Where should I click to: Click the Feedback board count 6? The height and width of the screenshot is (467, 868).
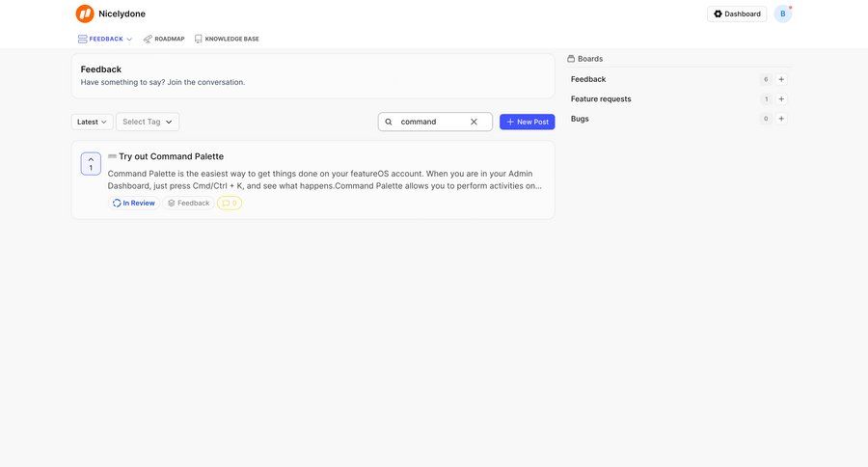tap(766, 79)
